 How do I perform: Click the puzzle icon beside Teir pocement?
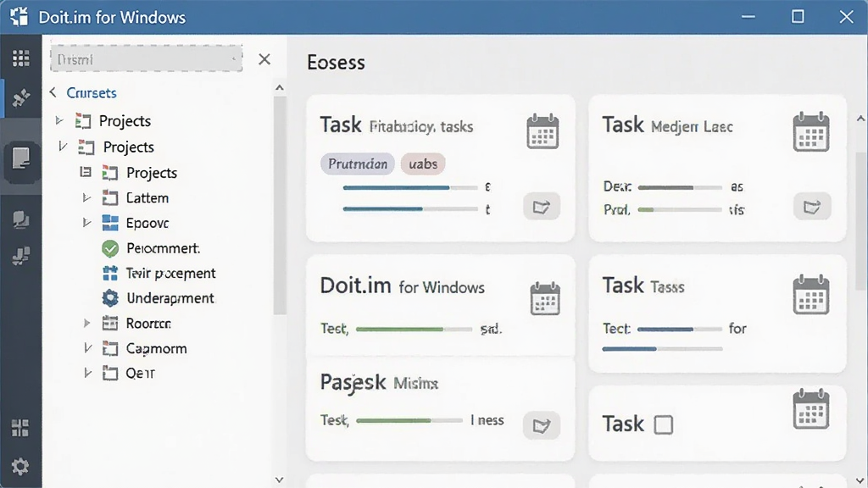[110, 274]
